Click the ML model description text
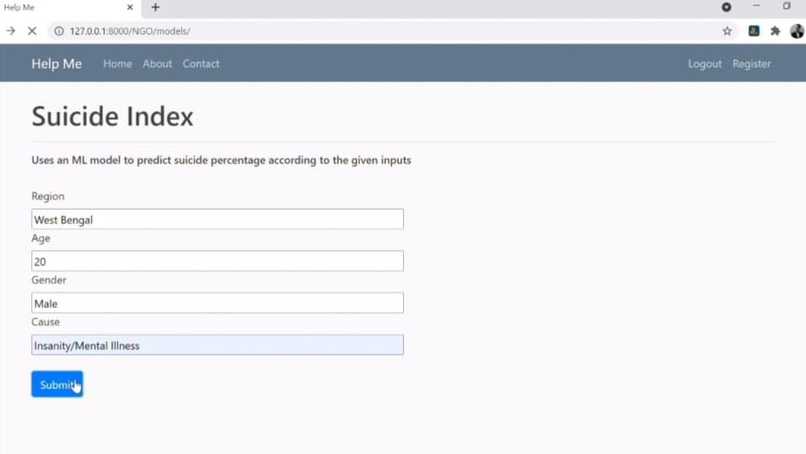Screen dimensions: 806x454 click(221, 160)
